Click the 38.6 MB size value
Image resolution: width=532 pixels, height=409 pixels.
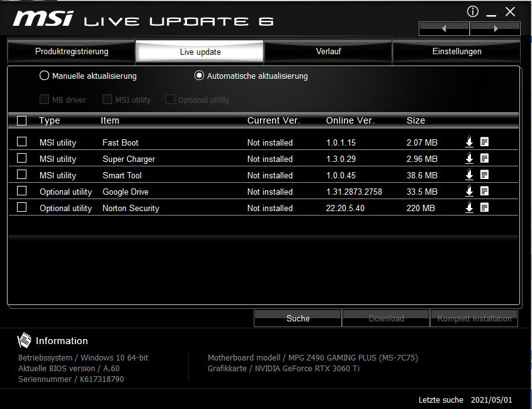point(422,175)
